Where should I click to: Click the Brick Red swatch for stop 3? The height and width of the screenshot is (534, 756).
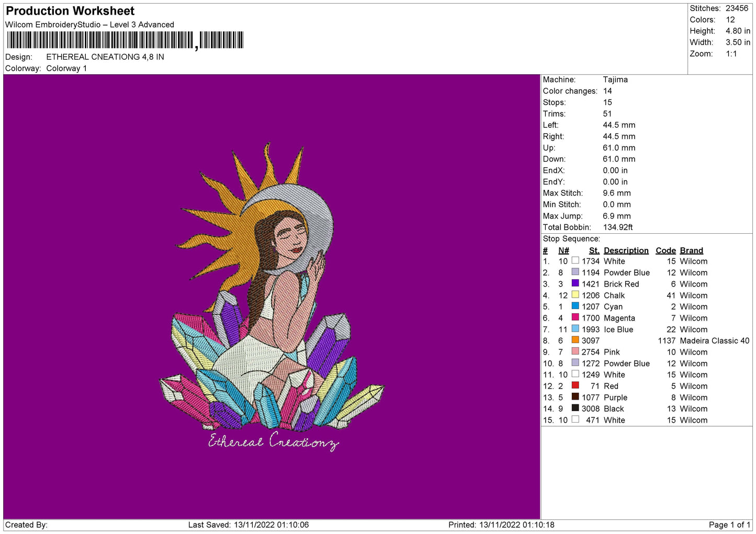click(x=575, y=283)
